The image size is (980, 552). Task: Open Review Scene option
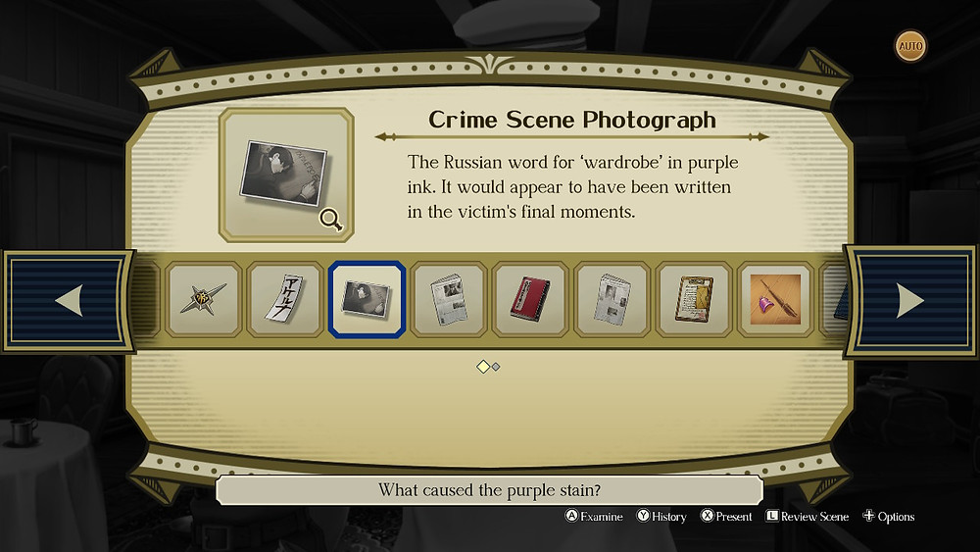pos(808,517)
